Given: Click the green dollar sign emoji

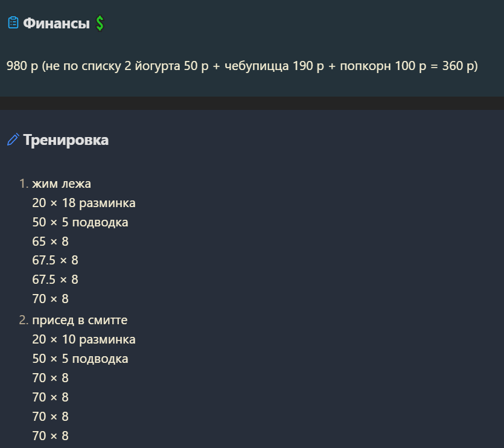Looking at the screenshot, I should 100,23.
